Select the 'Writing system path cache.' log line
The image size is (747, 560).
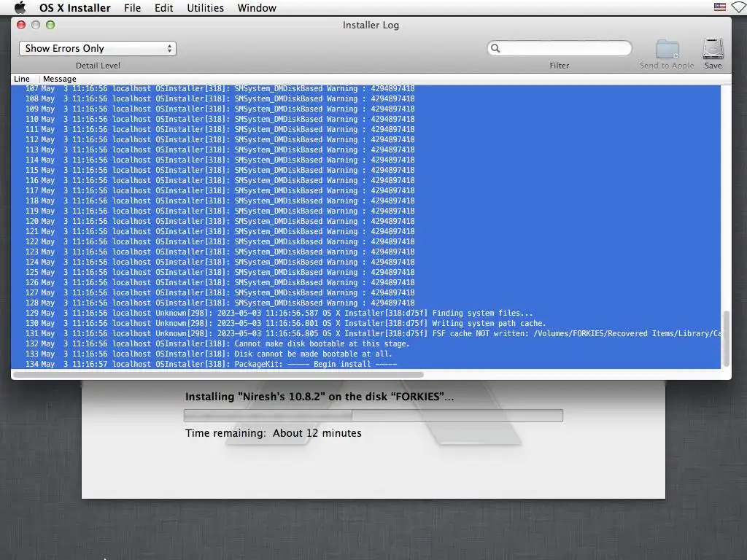pos(366,323)
